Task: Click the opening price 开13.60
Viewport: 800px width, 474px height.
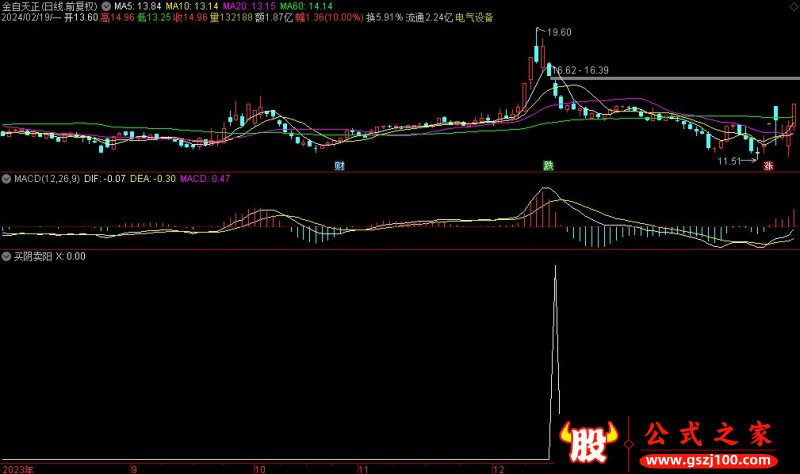Action: [81, 17]
